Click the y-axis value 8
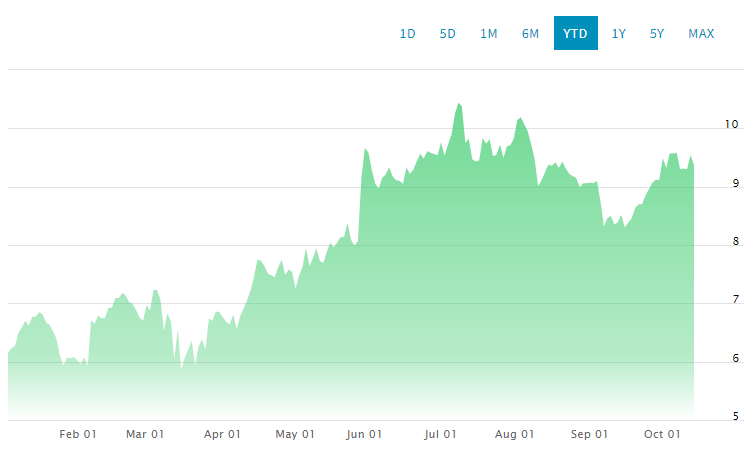The image size is (752, 451). 734,242
